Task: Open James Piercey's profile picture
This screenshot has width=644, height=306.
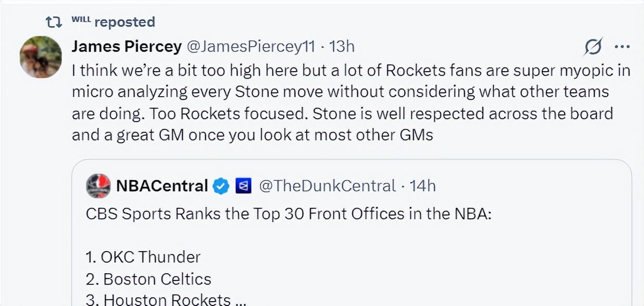Action: (40, 57)
